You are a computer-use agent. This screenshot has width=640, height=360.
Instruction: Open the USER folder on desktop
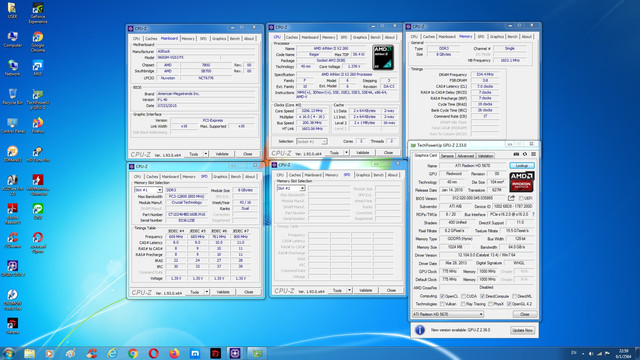[12, 11]
